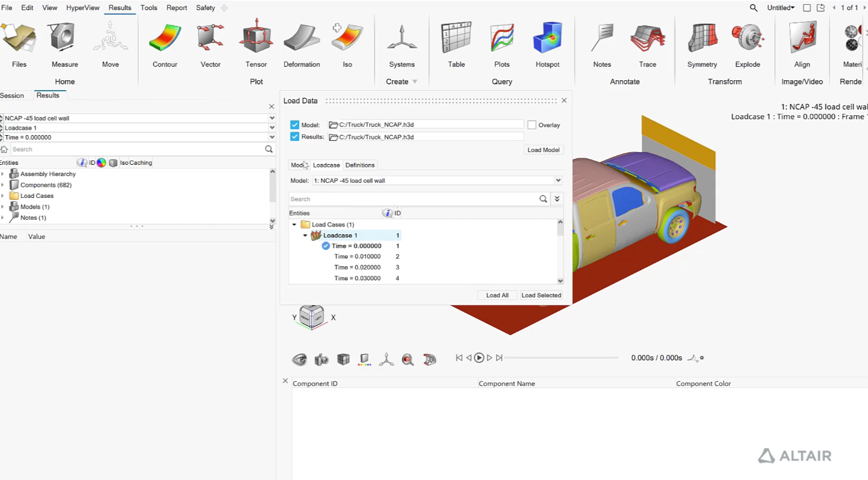Uncheck the Model checkbox in Load Data
The height and width of the screenshot is (480, 868).
pos(294,125)
